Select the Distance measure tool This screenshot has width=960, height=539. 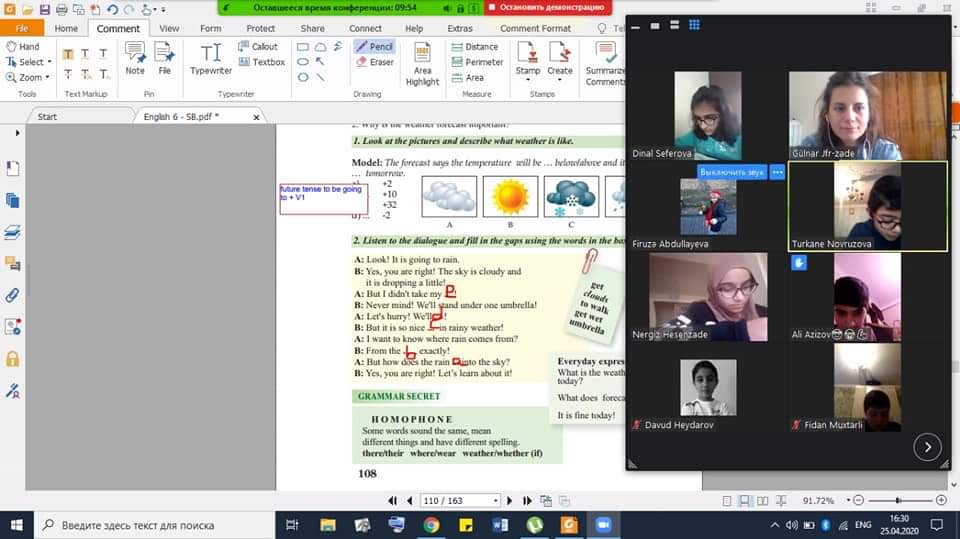pos(474,47)
